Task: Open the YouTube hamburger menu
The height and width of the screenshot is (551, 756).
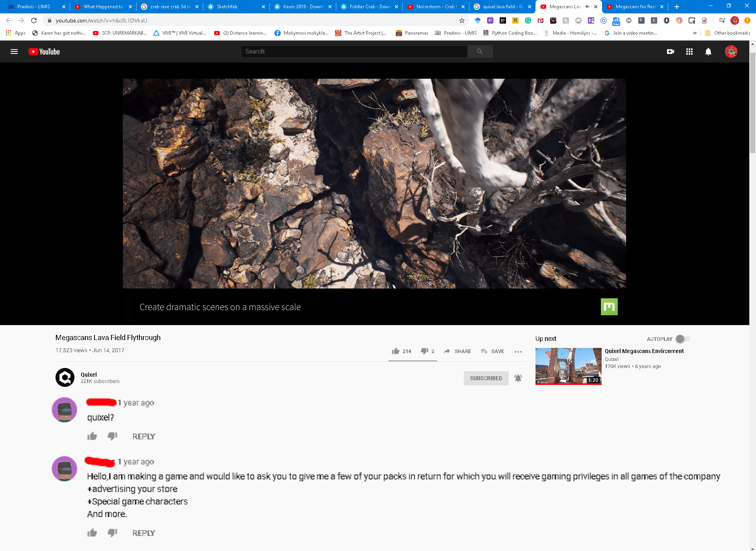Action: (x=14, y=52)
